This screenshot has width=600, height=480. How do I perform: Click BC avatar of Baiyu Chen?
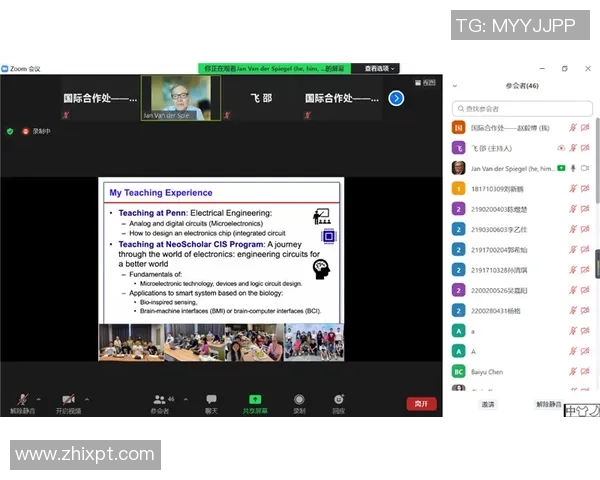pyautogui.click(x=458, y=371)
